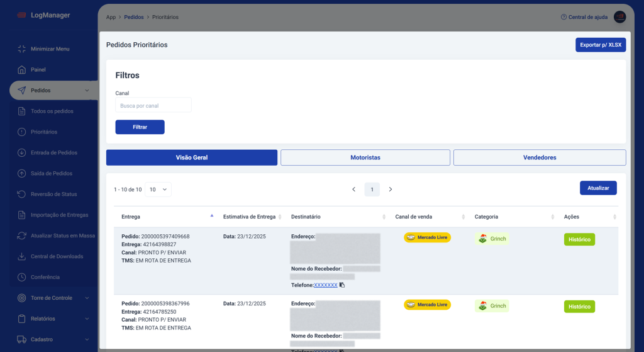The image size is (644, 352).
Task: Copy phone number with clipboard icon
Action: click(342, 285)
